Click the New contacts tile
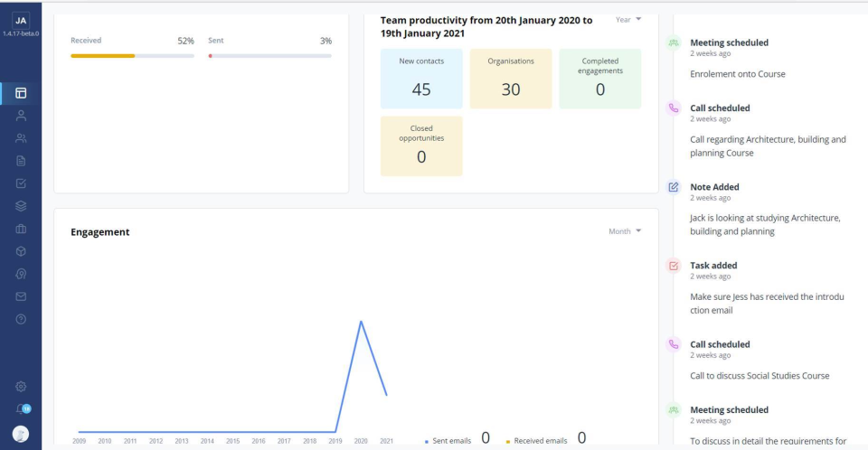The height and width of the screenshot is (450, 868). (x=421, y=79)
